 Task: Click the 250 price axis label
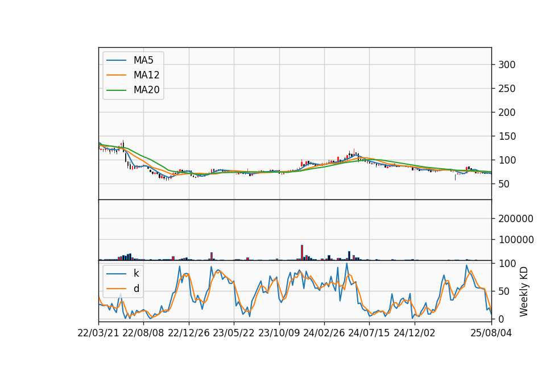point(507,89)
